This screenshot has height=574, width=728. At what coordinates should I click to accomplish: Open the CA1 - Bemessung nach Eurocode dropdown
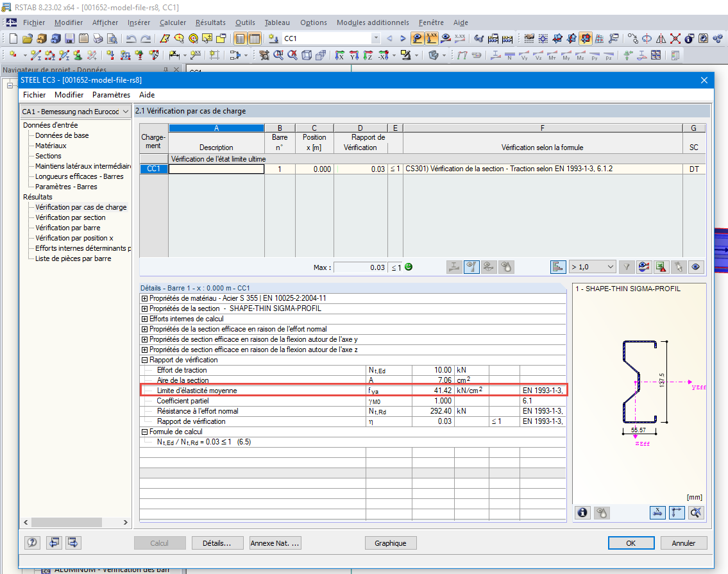pos(76,112)
